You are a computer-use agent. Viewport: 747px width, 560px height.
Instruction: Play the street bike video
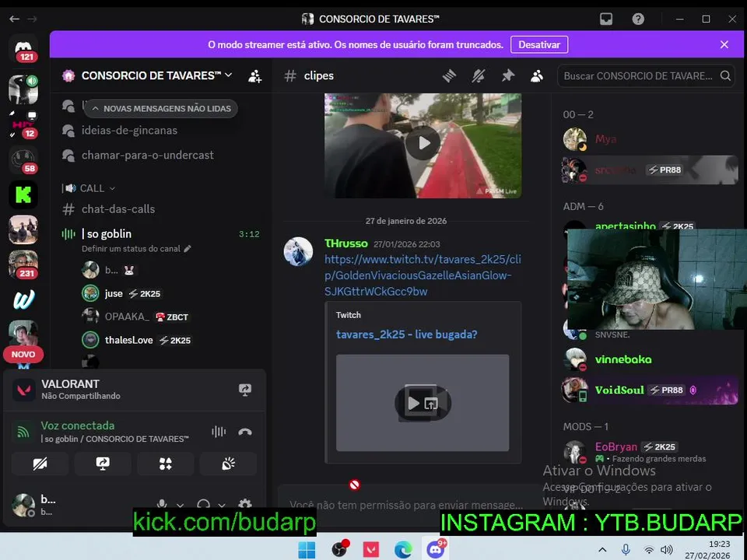[423, 143]
